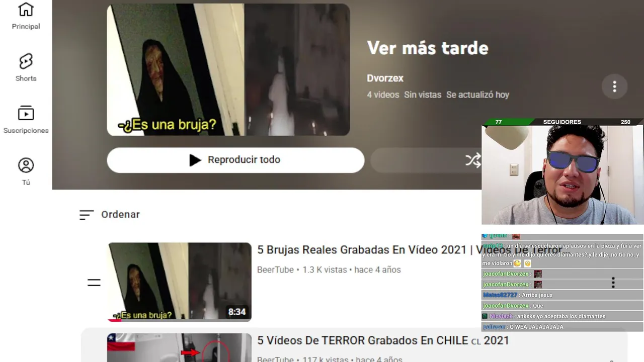Open three-dot menu in the chat overlay
644x362 pixels.
pos(613,283)
